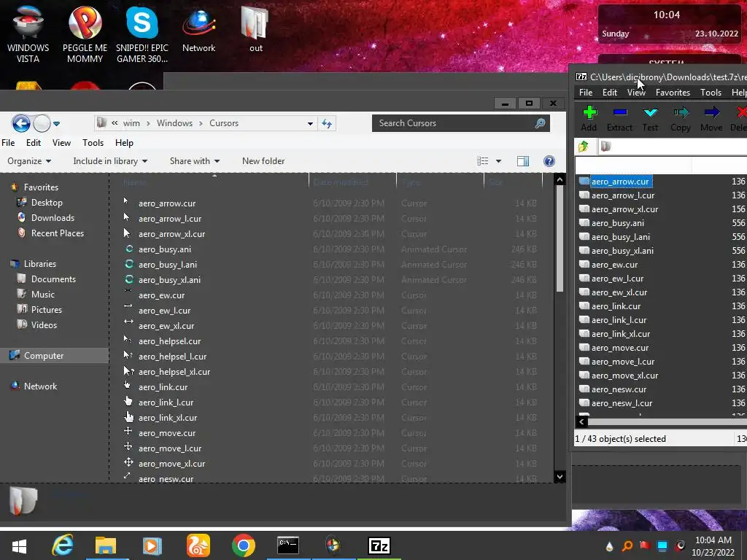Open the Favorites menu in 7-Zip
This screenshot has width=747, height=560.
[x=673, y=93]
